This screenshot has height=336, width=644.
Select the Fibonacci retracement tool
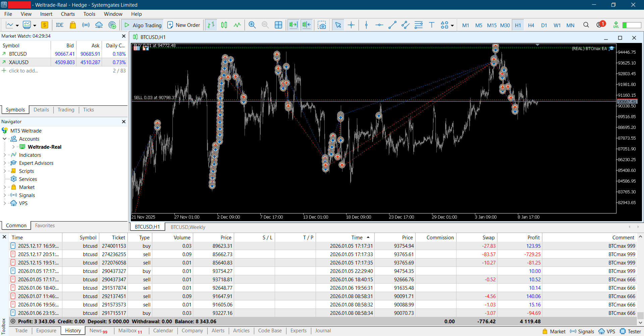(x=418, y=25)
